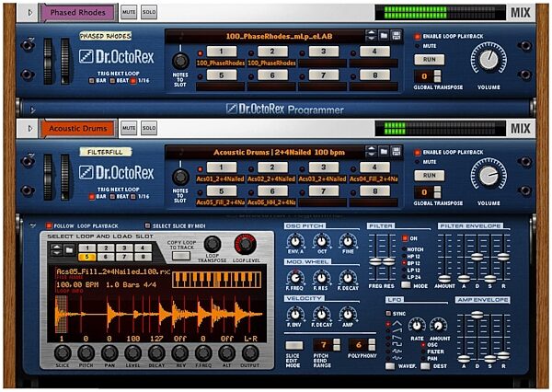Adjust the Velocity Amp knob

348,314
